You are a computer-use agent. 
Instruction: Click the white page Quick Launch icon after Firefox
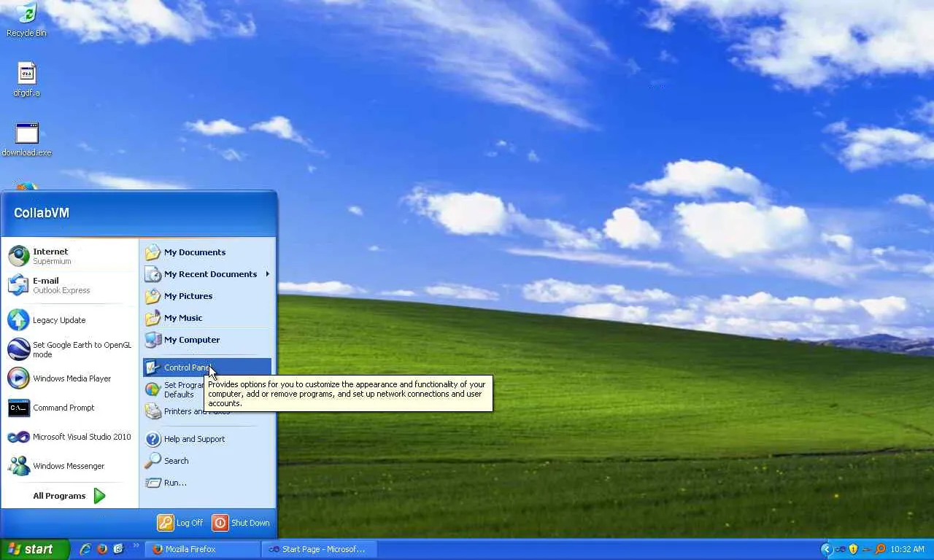118,549
